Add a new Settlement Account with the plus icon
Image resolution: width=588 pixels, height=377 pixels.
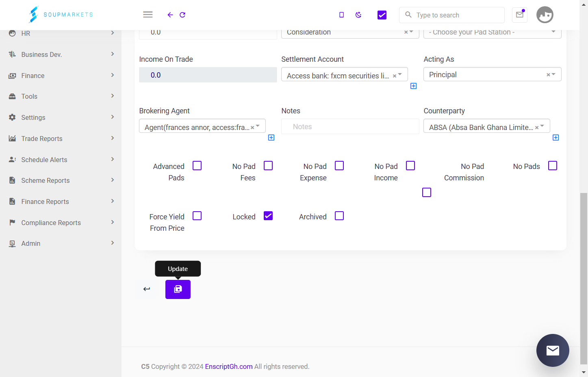tap(414, 86)
